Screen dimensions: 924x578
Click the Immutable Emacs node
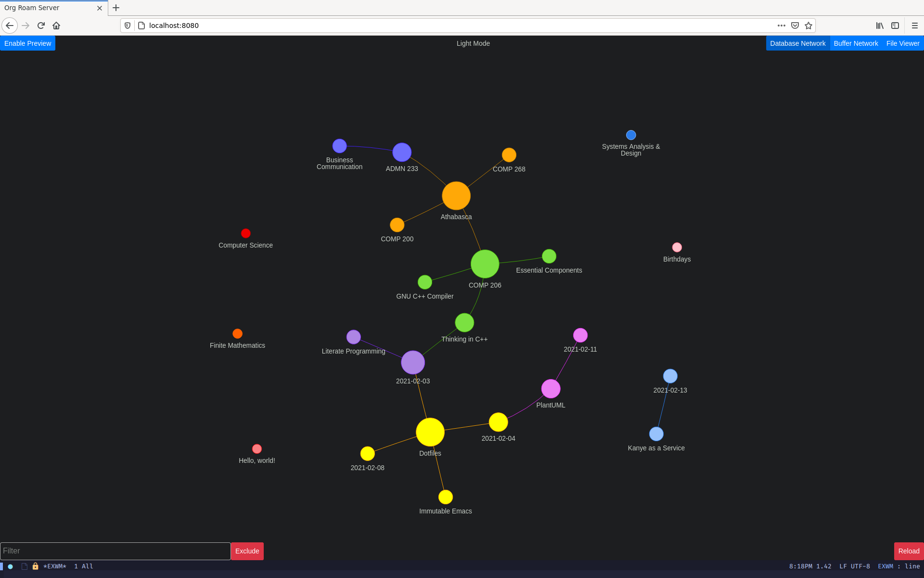pos(444,497)
